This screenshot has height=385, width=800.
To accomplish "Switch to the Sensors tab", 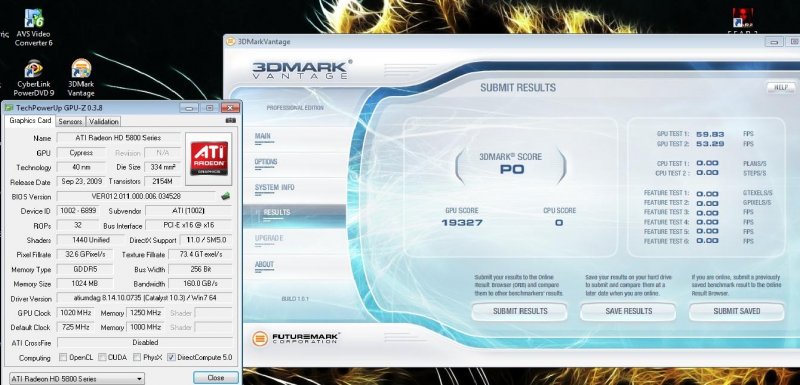I will 70,121.
